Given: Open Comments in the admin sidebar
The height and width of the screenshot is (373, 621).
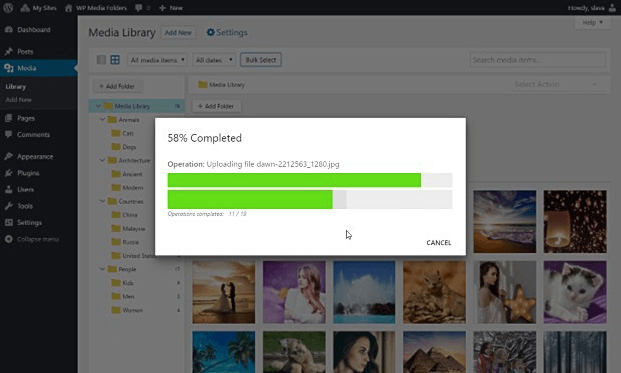Looking at the screenshot, I should click(33, 135).
